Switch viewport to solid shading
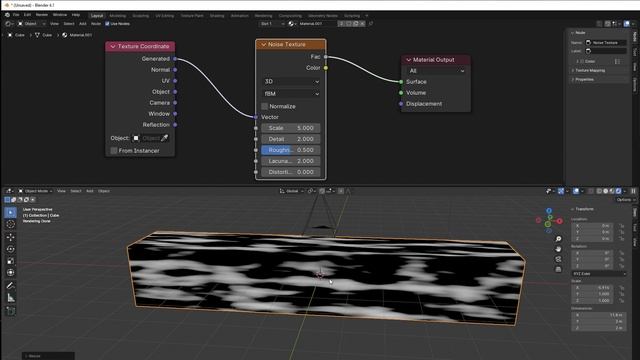Screen dimensions: 640x360 (606, 191)
